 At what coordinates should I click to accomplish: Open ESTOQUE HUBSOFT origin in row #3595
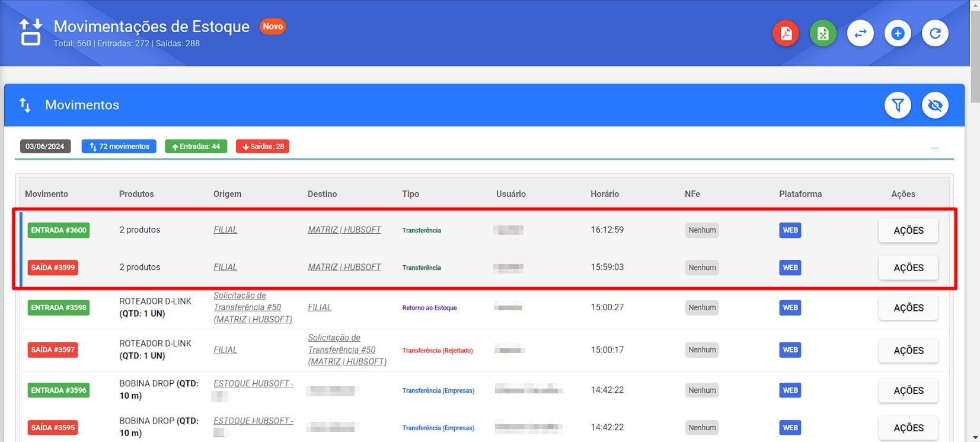pyautogui.click(x=253, y=421)
